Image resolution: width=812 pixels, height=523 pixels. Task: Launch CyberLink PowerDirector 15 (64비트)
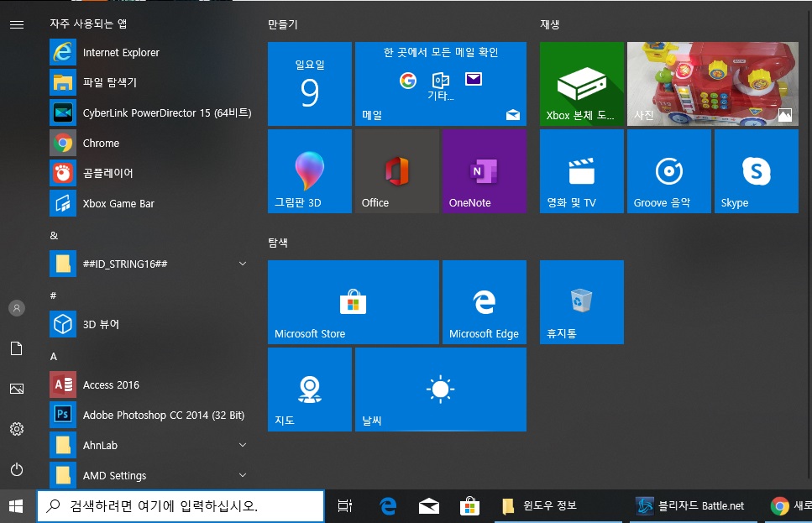[150, 112]
